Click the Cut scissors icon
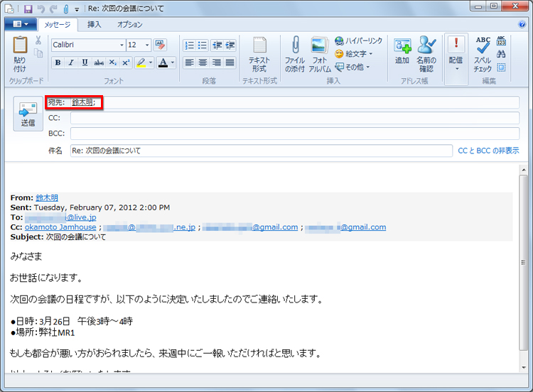This screenshot has width=533, height=392. [x=38, y=40]
